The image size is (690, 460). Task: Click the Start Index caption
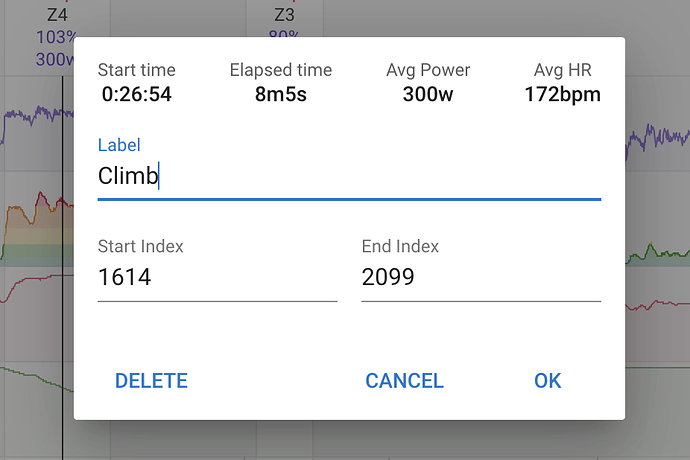pos(141,246)
